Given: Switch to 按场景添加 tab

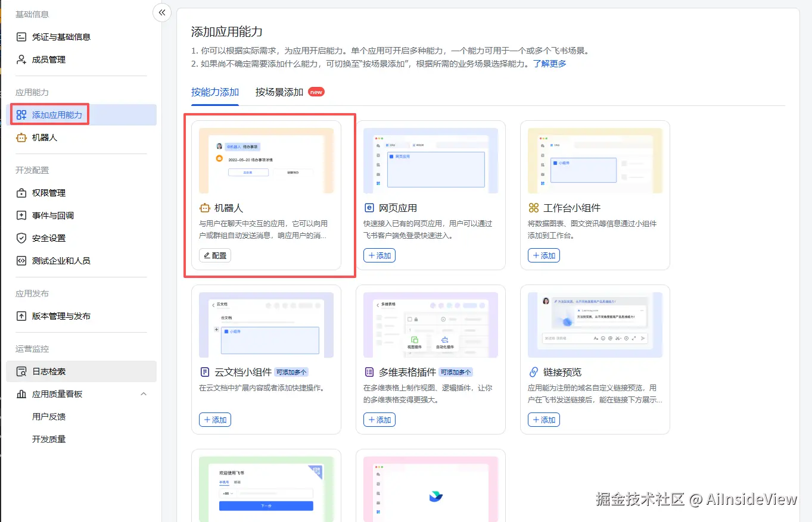Looking at the screenshot, I should [x=279, y=92].
